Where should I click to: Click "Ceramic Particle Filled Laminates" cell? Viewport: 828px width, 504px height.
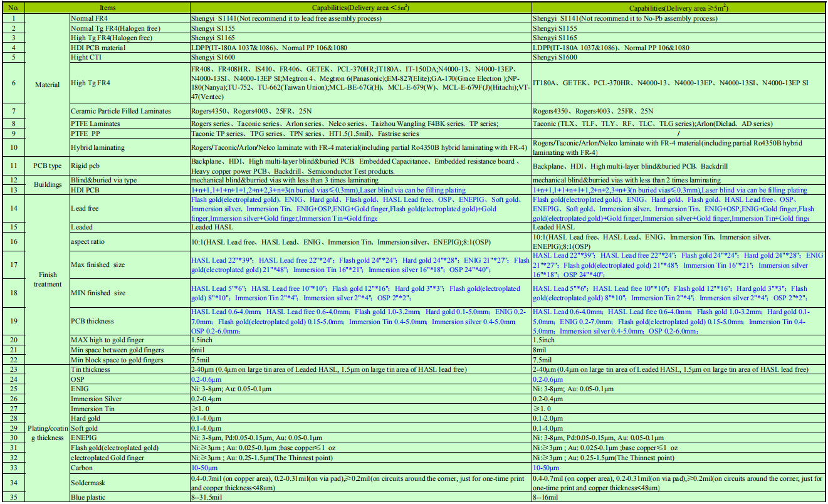[128, 111]
